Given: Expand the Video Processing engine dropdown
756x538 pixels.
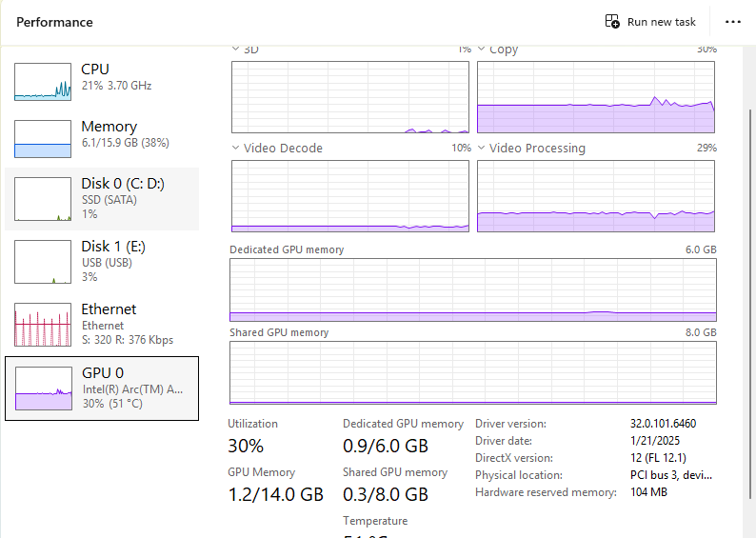Looking at the screenshot, I should 482,148.
